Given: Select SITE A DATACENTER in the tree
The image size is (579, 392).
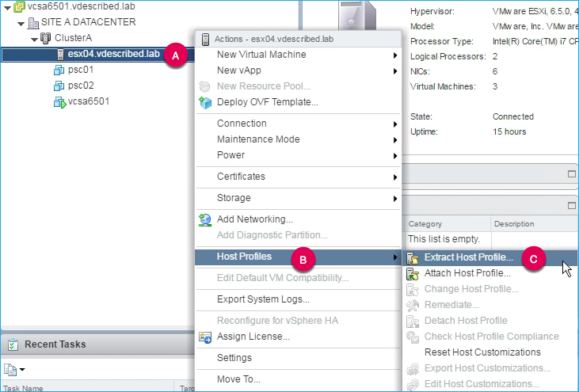Looking at the screenshot, I should tap(88, 22).
